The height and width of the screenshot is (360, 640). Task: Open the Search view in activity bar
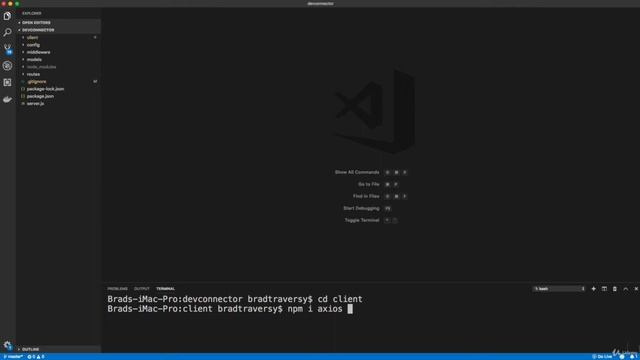tap(7, 32)
